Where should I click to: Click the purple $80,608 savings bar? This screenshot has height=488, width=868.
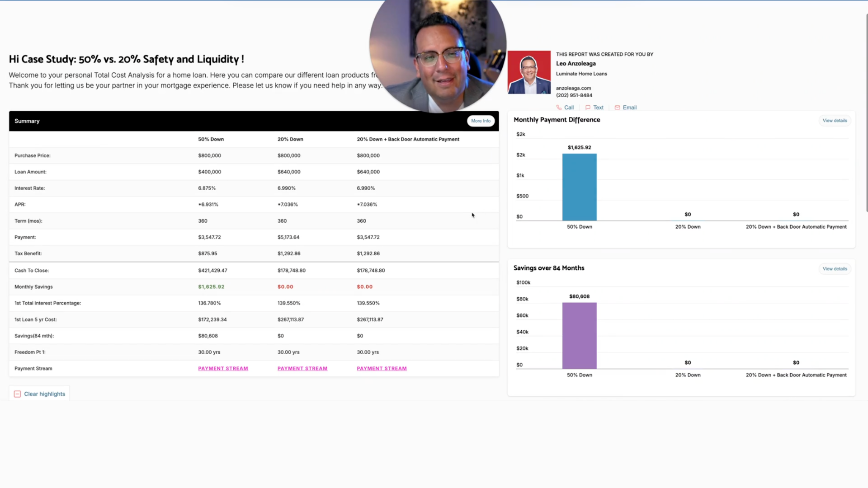click(x=579, y=336)
